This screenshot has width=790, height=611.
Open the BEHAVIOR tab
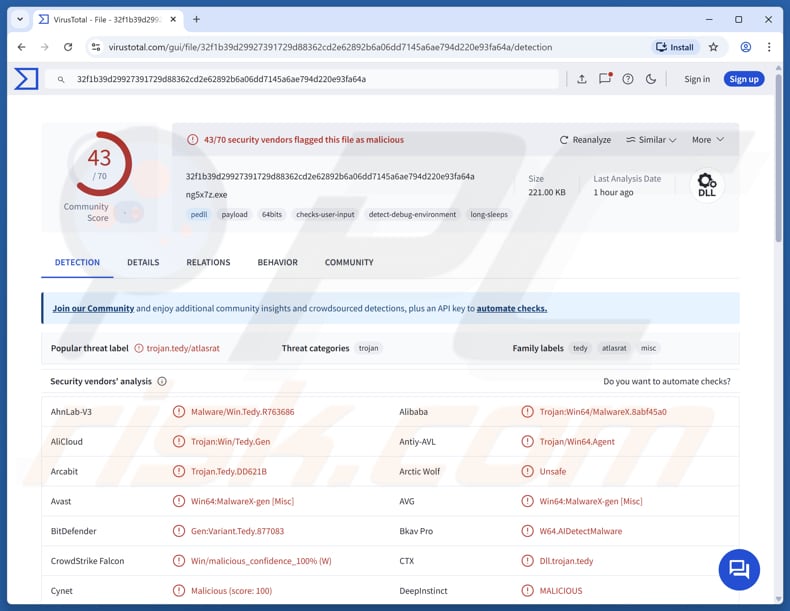(277, 262)
